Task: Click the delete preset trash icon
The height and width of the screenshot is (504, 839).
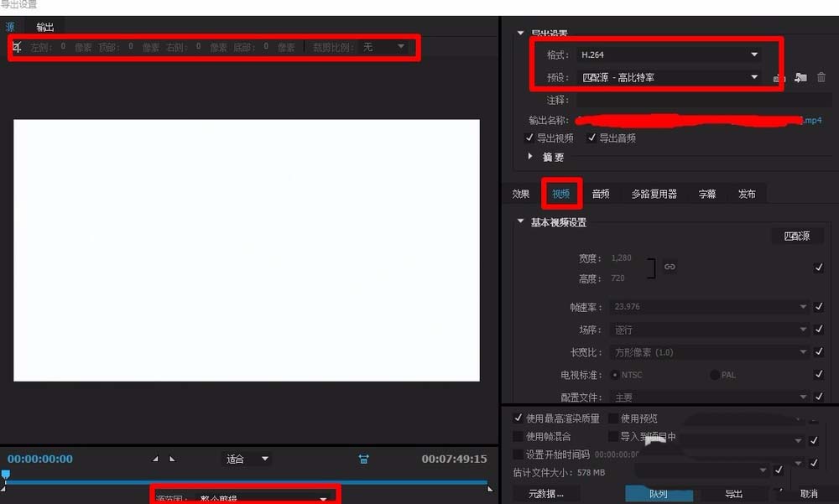Action: click(x=821, y=77)
